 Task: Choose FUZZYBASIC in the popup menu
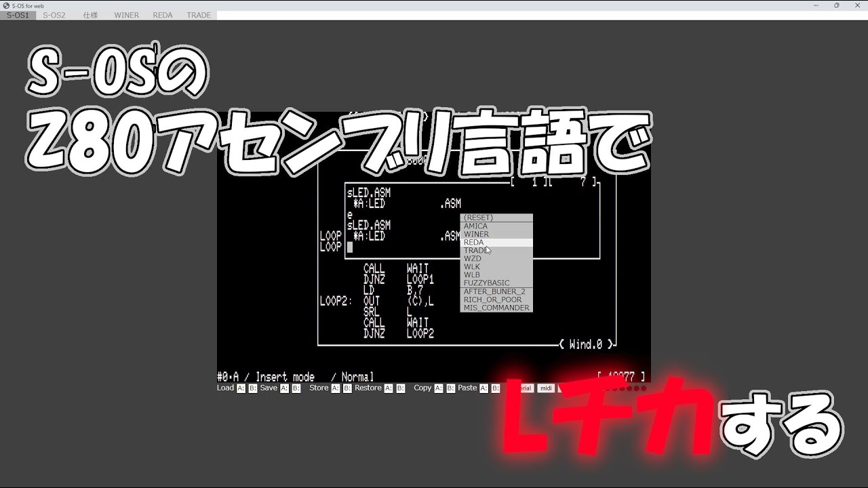496,283
